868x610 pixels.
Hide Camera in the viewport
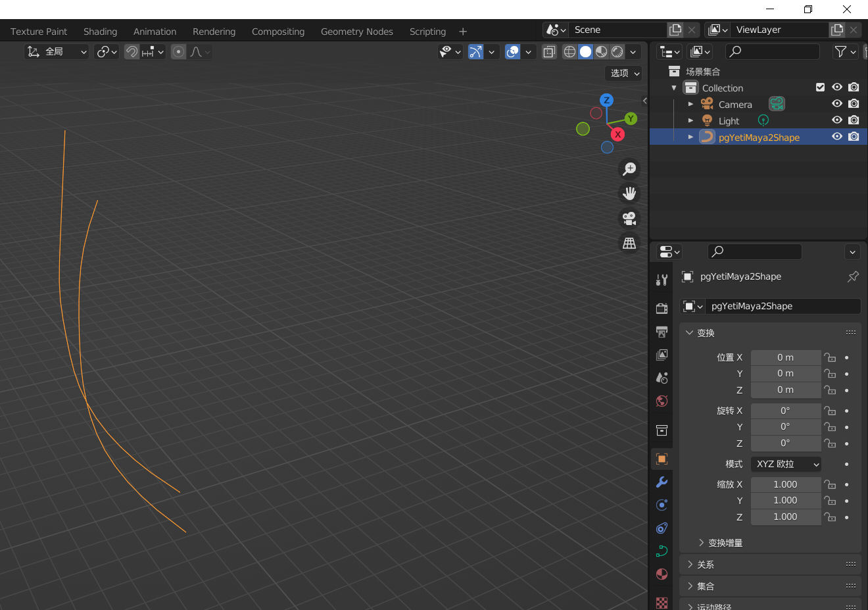click(837, 104)
